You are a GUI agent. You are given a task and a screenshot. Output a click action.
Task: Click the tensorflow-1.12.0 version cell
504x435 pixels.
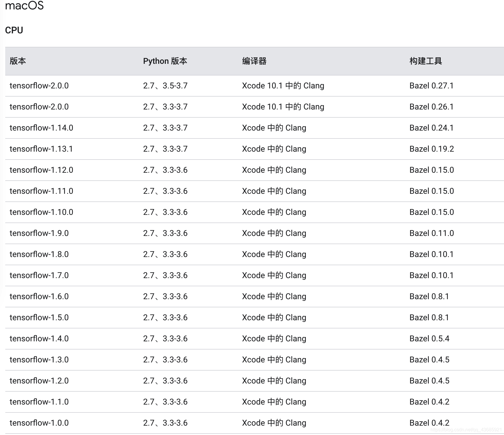click(x=41, y=170)
